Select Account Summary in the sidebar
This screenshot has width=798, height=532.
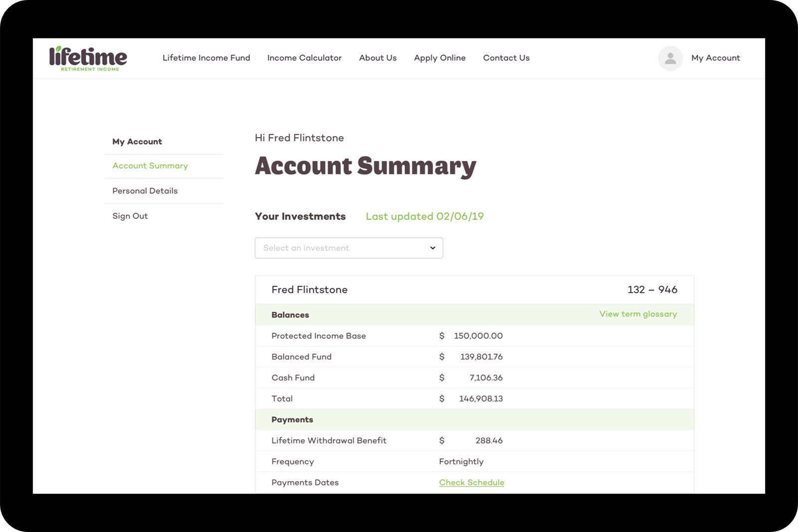coord(150,166)
